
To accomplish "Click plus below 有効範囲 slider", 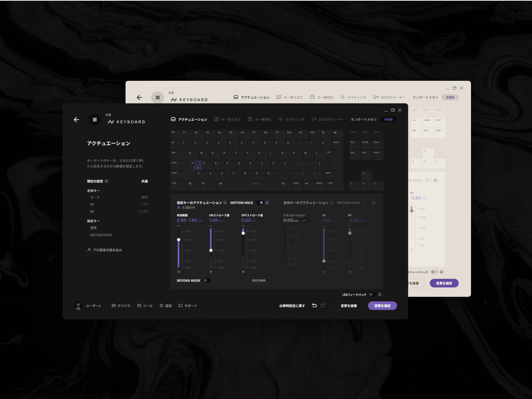I will click(179, 272).
